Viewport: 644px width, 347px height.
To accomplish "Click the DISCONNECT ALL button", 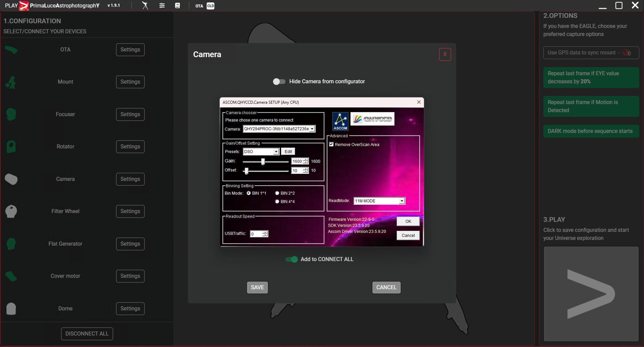I will (87, 333).
